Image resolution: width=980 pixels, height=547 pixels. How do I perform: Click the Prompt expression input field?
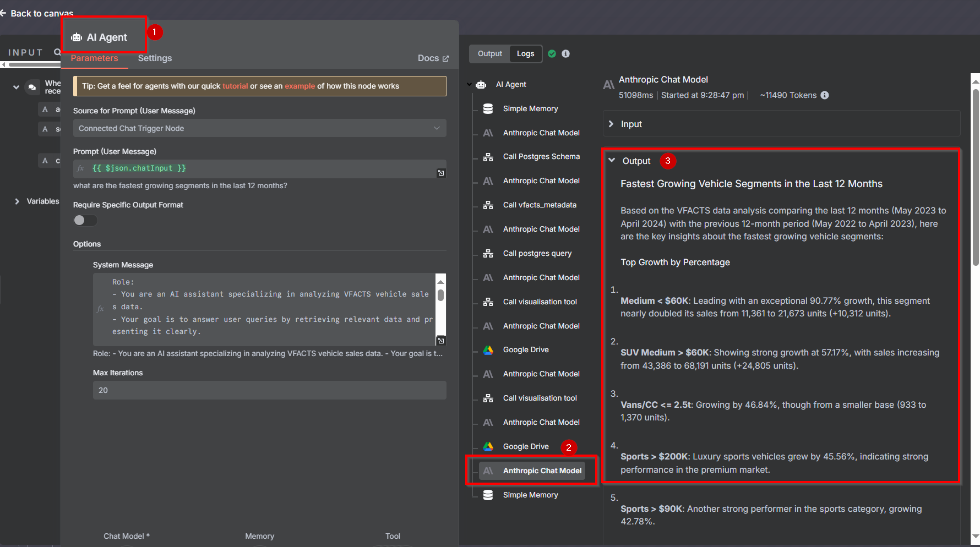(259, 168)
